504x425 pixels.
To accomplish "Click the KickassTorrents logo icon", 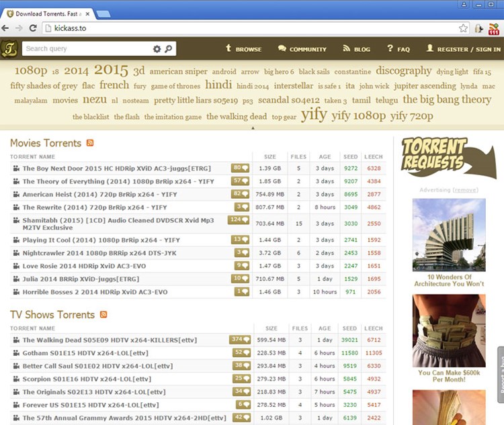I will coord(9,48).
